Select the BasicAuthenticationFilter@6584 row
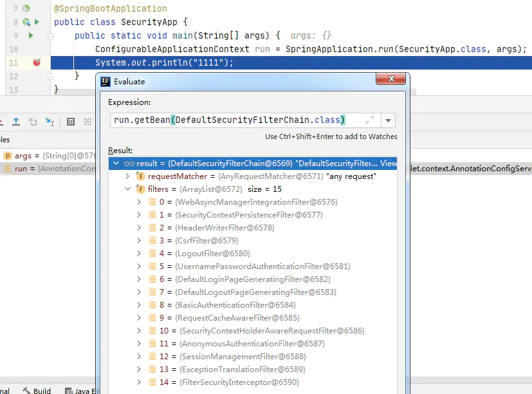Viewport: 532px width, 394px height. (253, 305)
